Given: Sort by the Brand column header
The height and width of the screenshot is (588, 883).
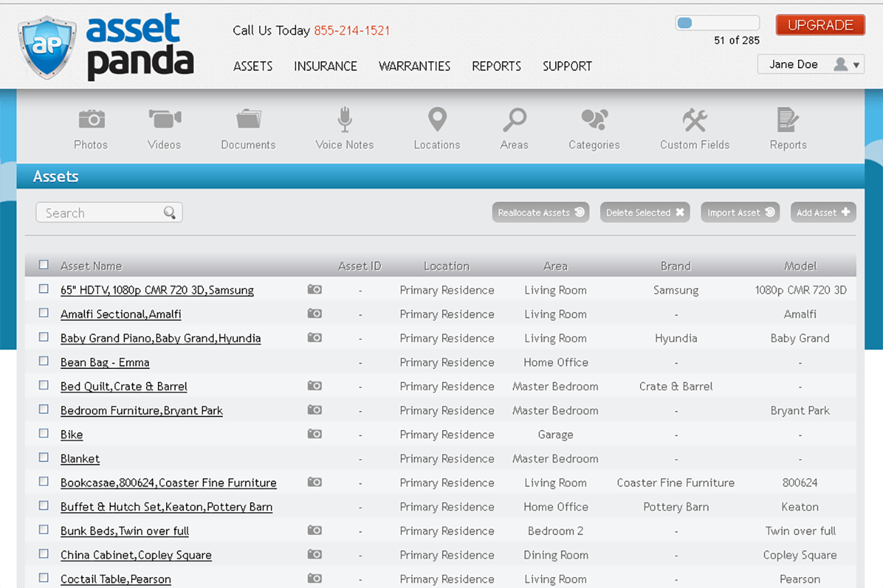Looking at the screenshot, I should pos(675,266).
